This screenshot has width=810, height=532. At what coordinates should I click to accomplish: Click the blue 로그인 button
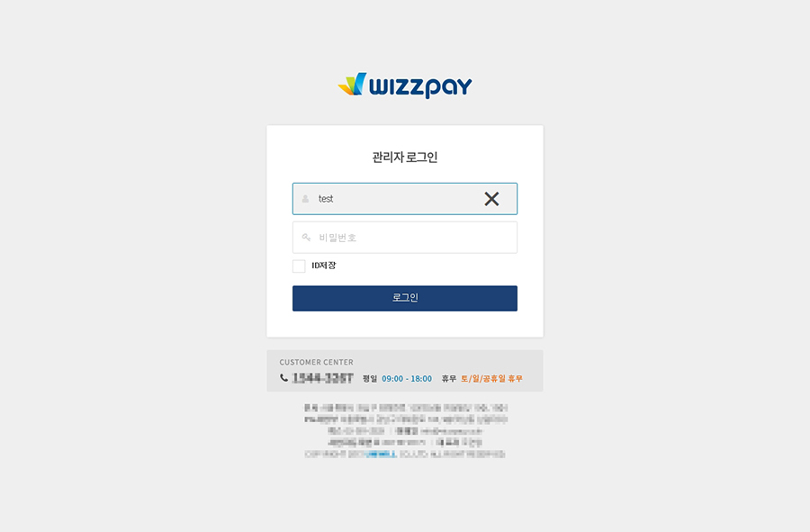pos(404,298)
